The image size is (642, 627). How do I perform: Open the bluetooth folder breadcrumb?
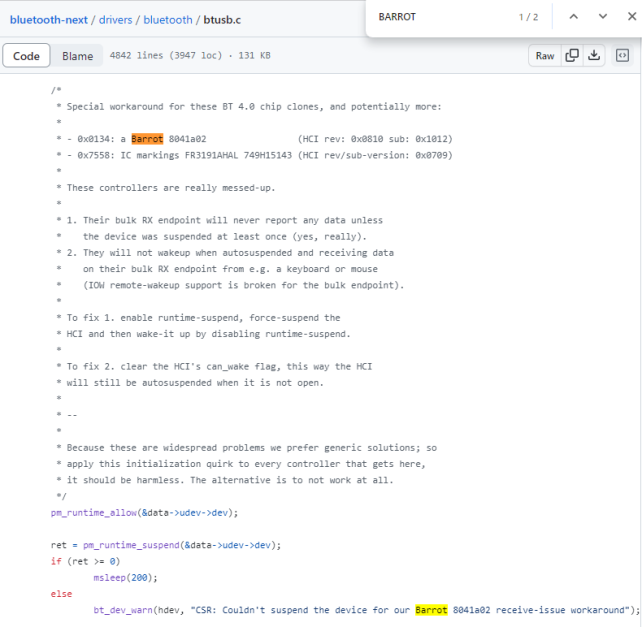point(168,20)
